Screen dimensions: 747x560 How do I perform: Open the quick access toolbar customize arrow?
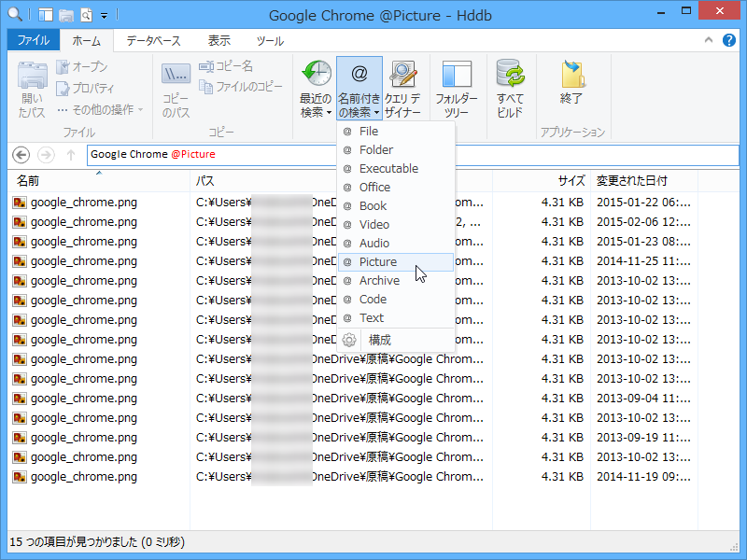[104, 16]
